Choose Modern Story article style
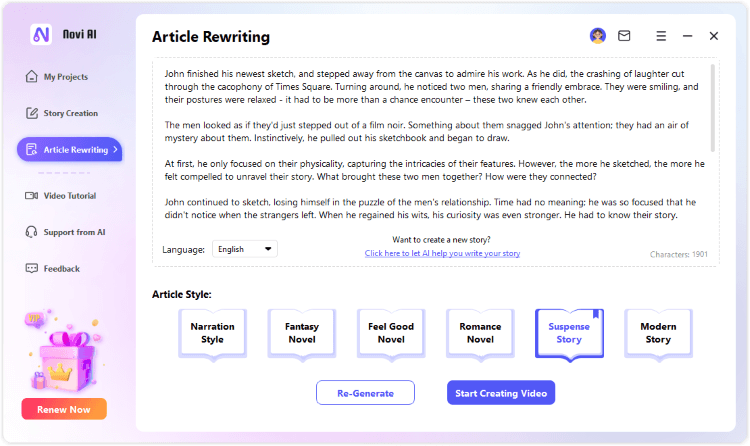The height and width of the screenshot is (446, 750). click(658, 334)
